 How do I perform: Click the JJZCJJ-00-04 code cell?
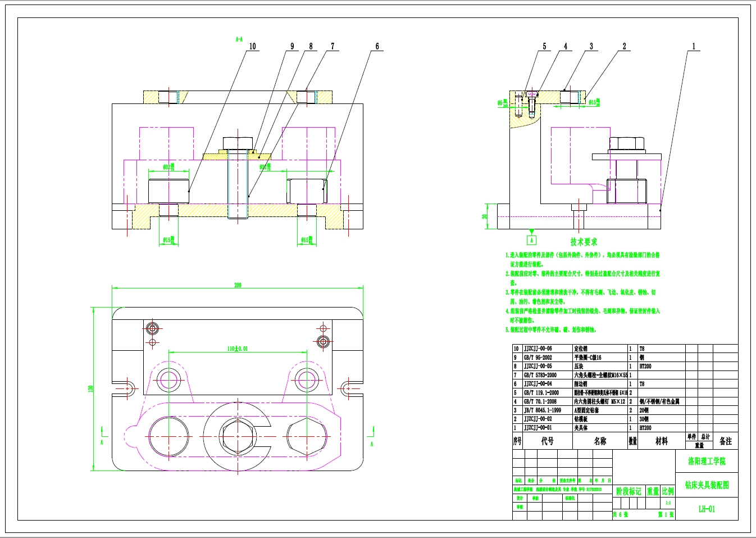point(538,384)
